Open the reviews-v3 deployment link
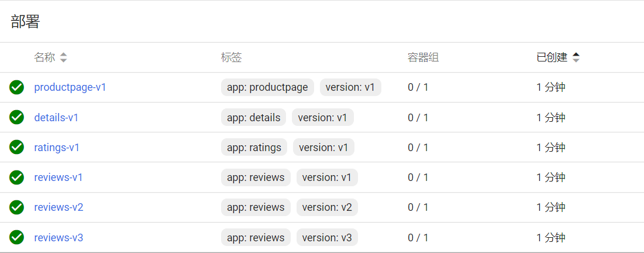644x253 pixels. (x=58, y=237)
